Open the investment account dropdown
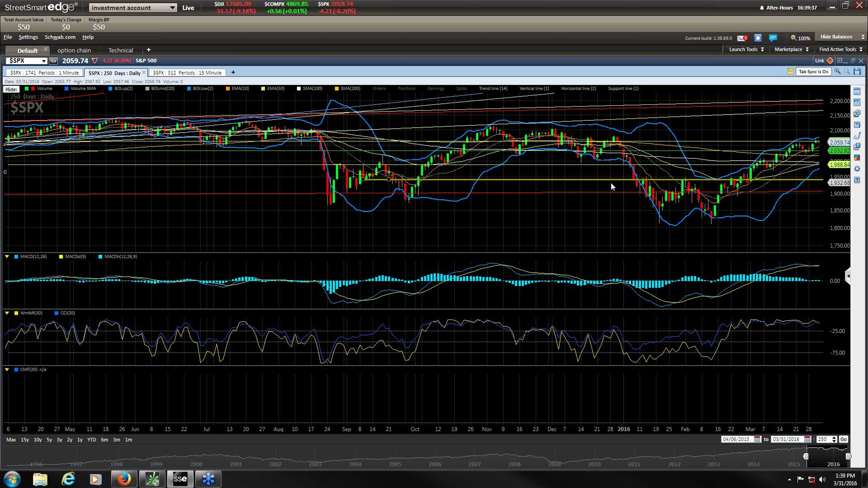 tap(133, 8)
